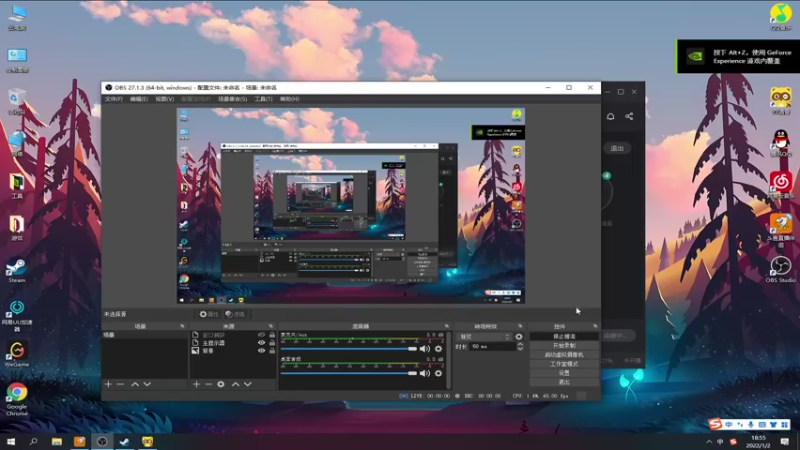This screenshot has width=800, height=450.
Task: Toggle the lock on 窗口捕获 source
Action: point(272,335)
